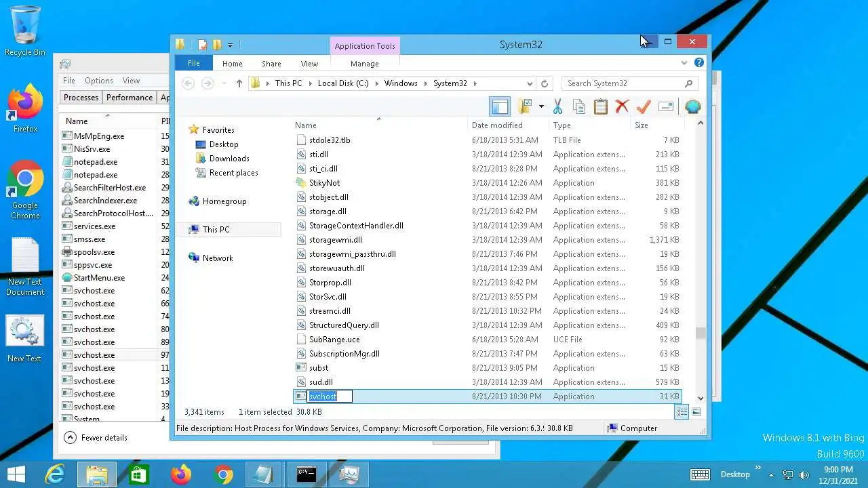Select Downloads in navigation pane

click(x=229, y=159)
